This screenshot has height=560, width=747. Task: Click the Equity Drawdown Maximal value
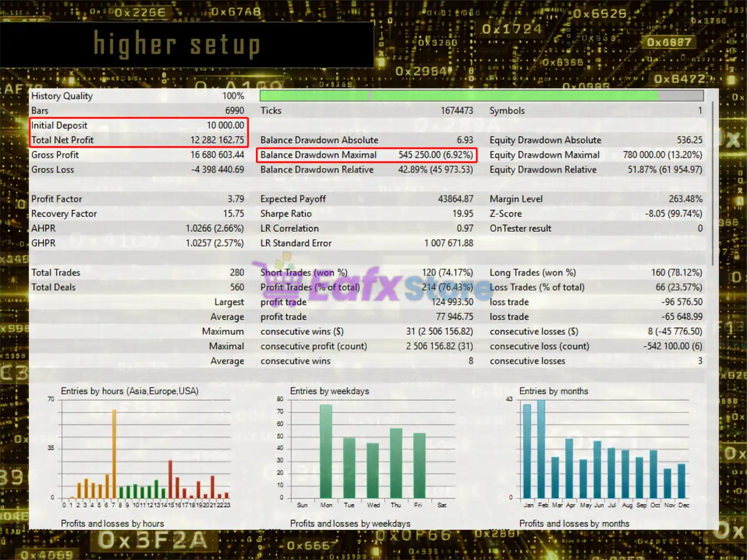(662, 155)
